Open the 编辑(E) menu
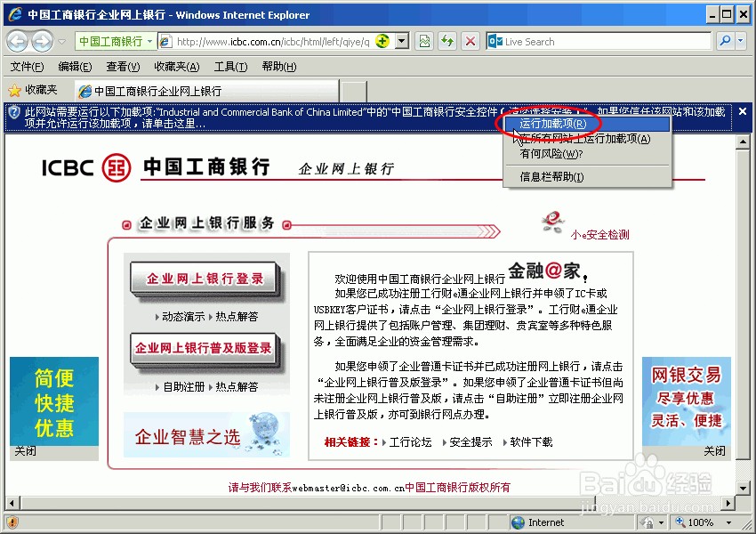This screenshot has width=756, height=534. 75,67
